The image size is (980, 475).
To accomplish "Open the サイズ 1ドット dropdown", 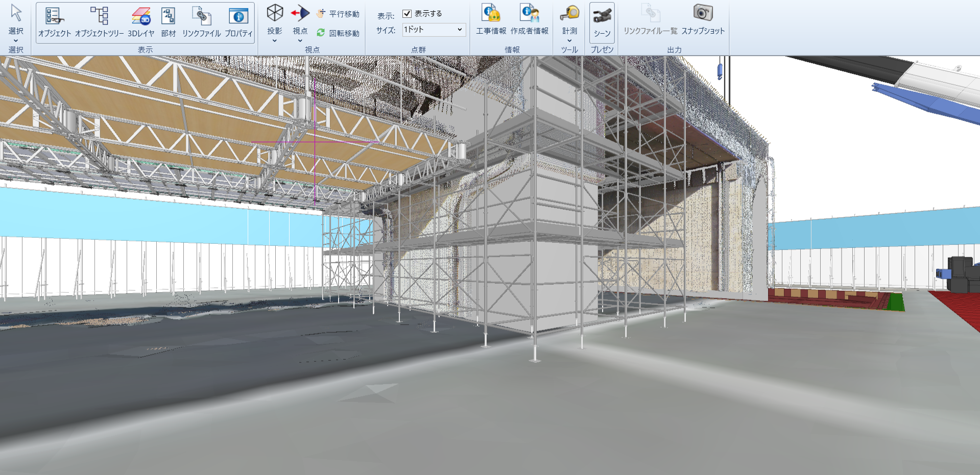I will point(434,30).
